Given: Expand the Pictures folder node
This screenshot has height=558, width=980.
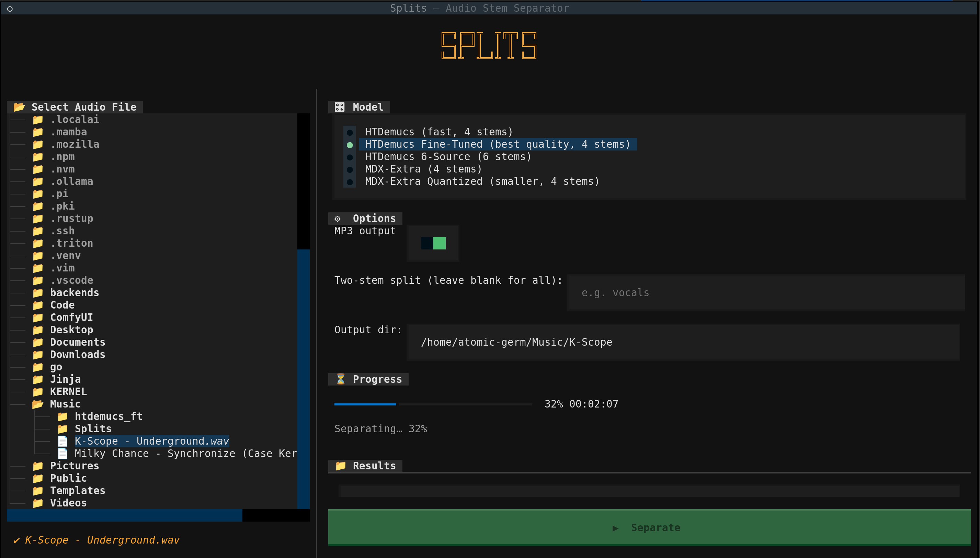Looking at the screenshot, I should [x=74, y=466].
